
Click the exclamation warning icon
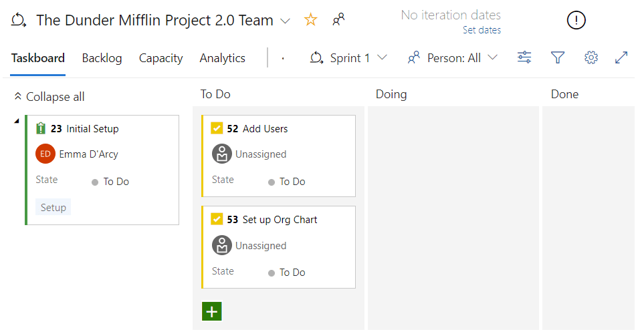coord(576,21)
